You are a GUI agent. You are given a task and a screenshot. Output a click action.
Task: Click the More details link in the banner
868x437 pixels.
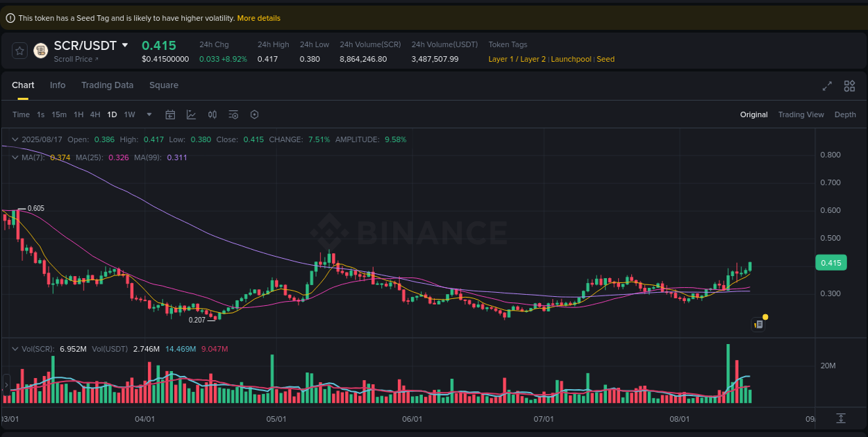258,17
